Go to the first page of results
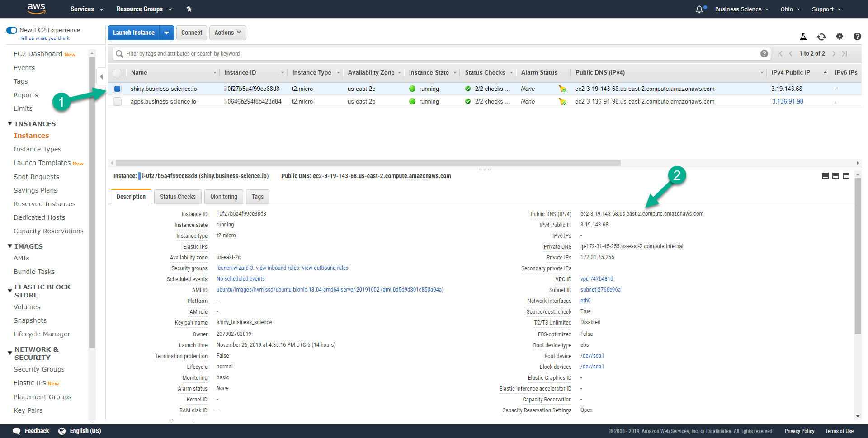Image resolution: width=868 pixels, height=438 pixels. click(780, 53)
